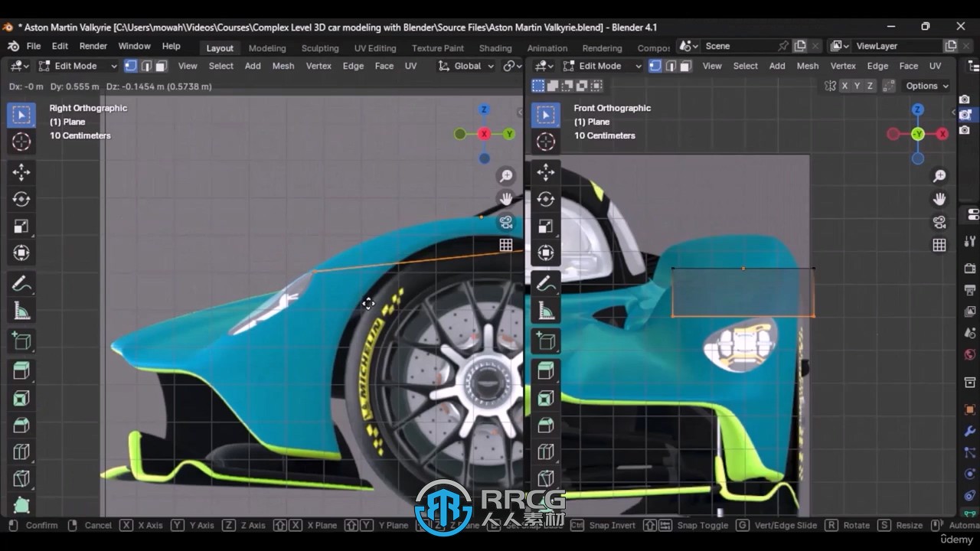Enable face select mode in left viewport

point(161,66)
